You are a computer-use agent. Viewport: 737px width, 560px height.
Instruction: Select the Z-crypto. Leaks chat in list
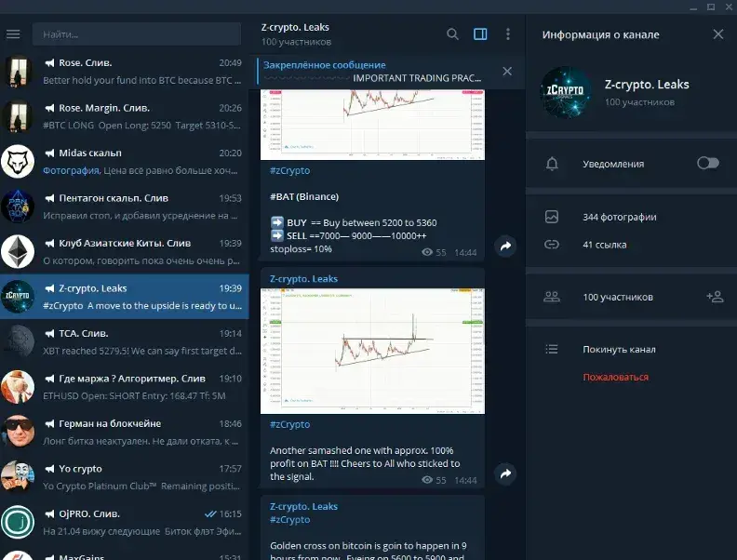click(x=125, y=297)
